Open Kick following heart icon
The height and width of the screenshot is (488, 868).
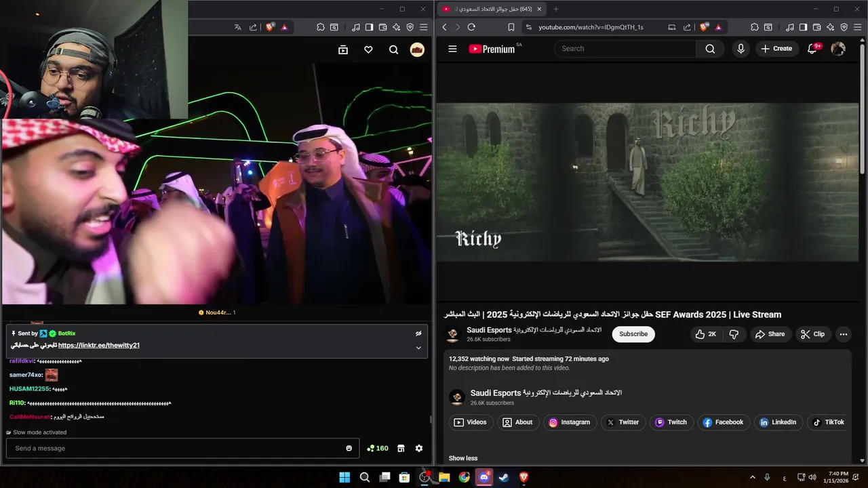pyautogui.click(x=368, y=49)
